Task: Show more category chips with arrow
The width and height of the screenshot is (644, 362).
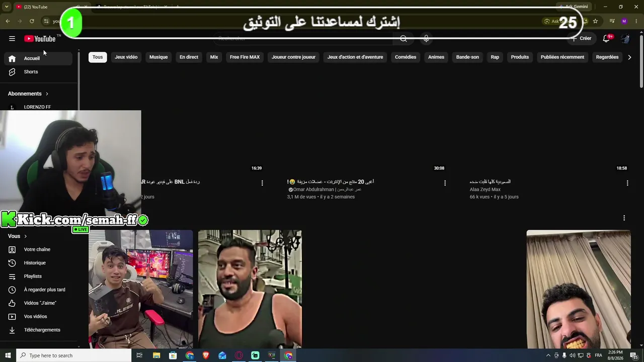Action: pos(629,57)
